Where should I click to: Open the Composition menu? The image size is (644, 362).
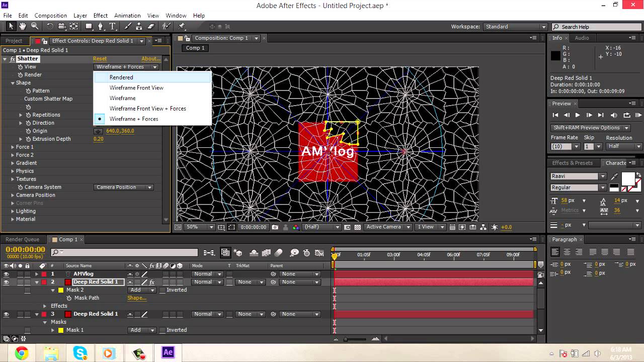(50, 16)
